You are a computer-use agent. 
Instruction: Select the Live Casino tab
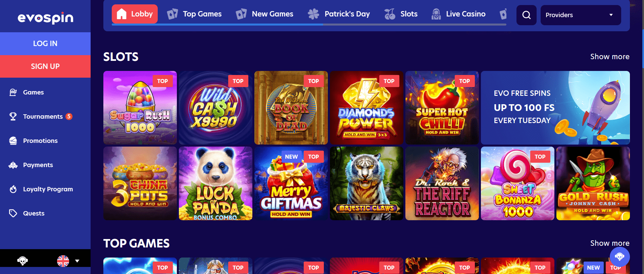458,14
